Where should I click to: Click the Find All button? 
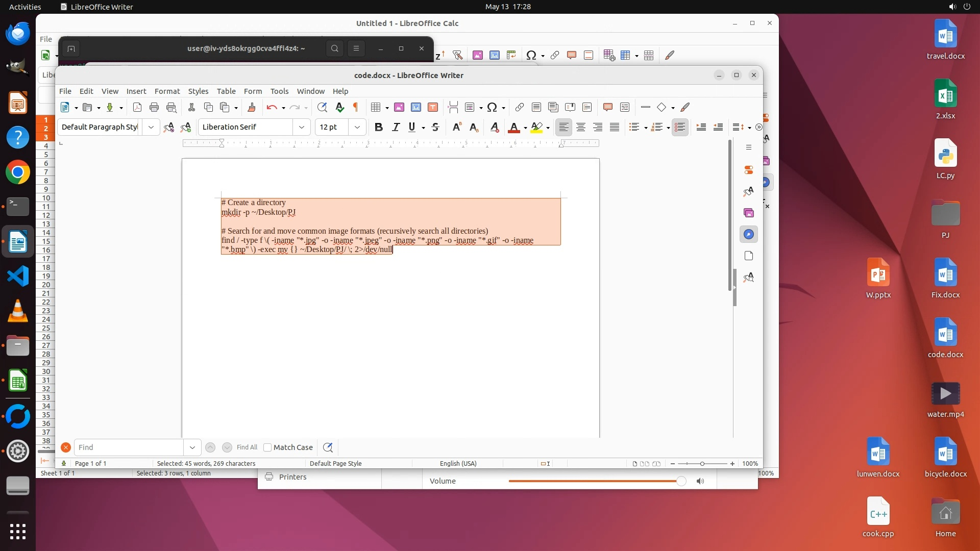pos(247,447)
